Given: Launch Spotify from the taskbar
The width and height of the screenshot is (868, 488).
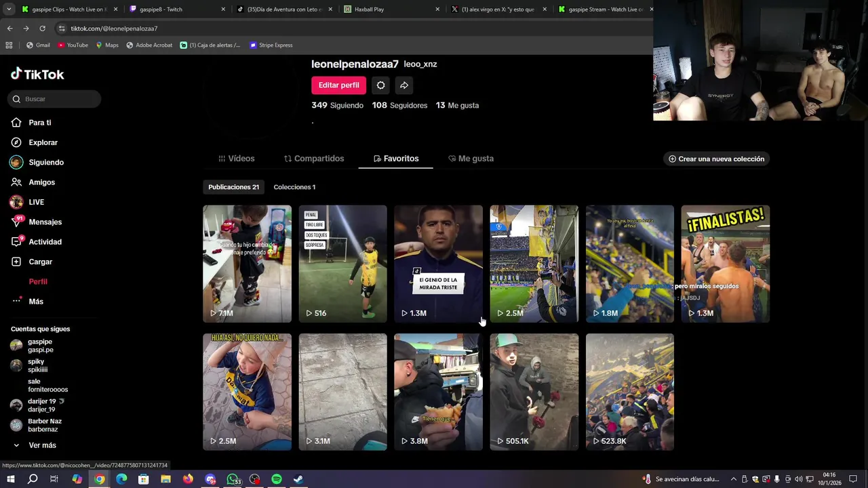Looking at the screenshot, I should (277, 479).
